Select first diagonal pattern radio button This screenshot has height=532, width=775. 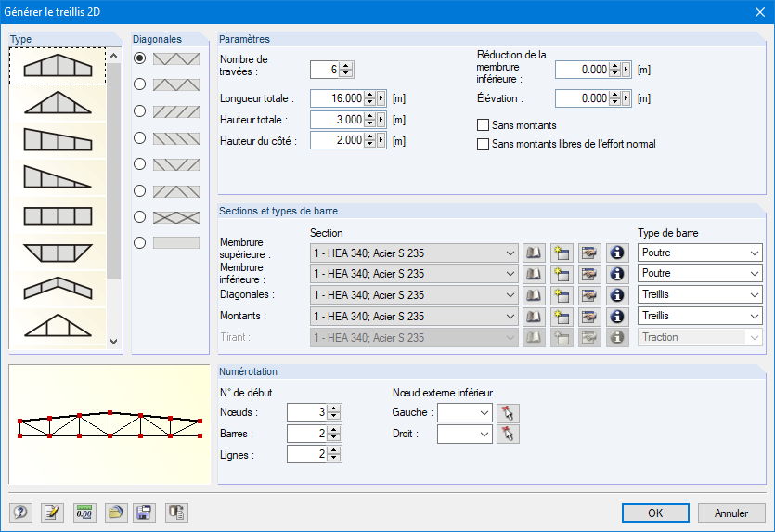click(140, 58)
